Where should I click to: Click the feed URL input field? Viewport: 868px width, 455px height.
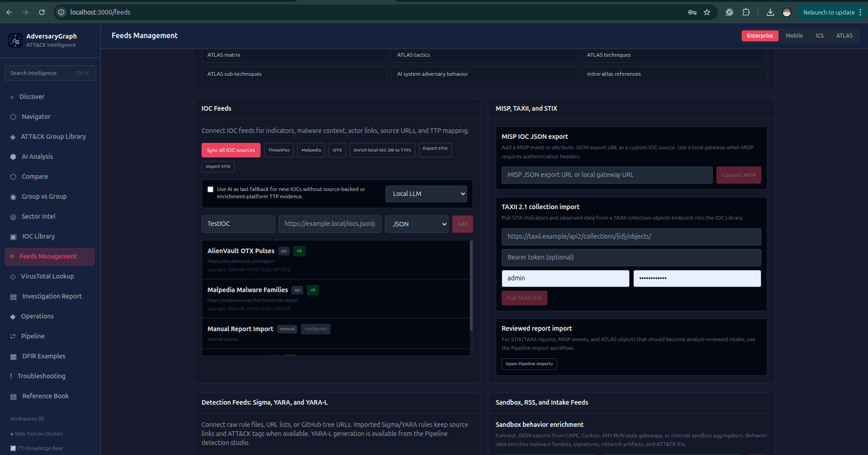[330, 224]
